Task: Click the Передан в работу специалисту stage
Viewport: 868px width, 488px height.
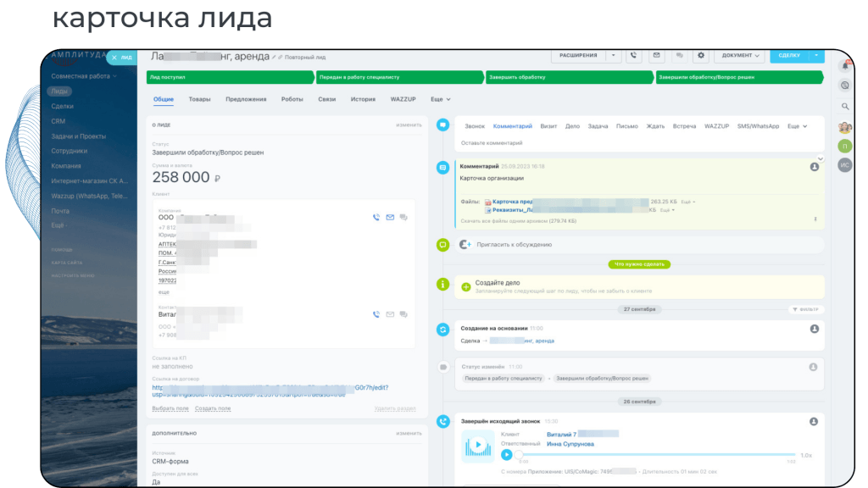Action: [400, 77]
